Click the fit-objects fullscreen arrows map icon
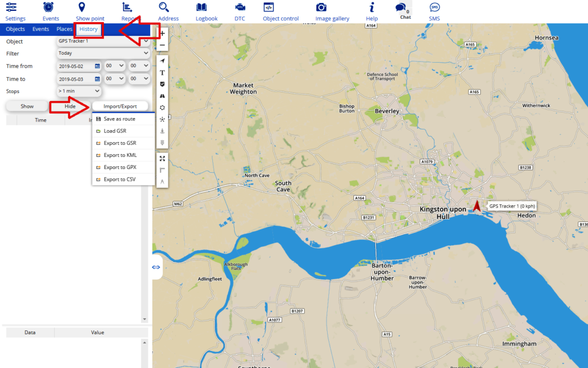The image size is (588, 368). click(x=162, y=159)
